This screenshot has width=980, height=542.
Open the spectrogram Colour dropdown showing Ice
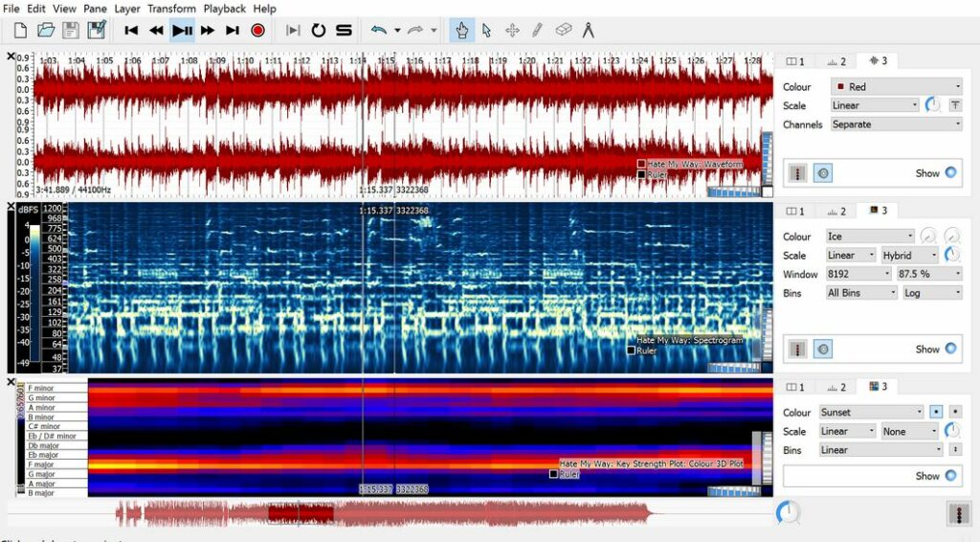pyautogui.click(x=870, y=237)
